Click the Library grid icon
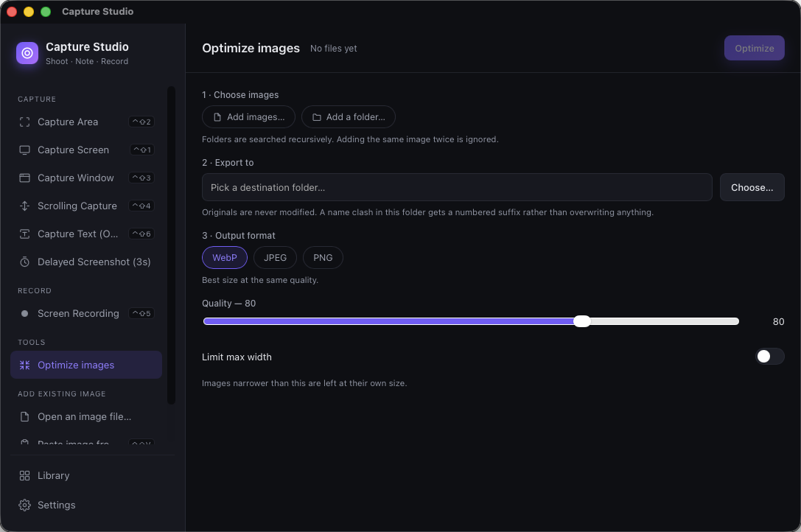Viewport: 801px width, 532px height. tap(24, 476)
